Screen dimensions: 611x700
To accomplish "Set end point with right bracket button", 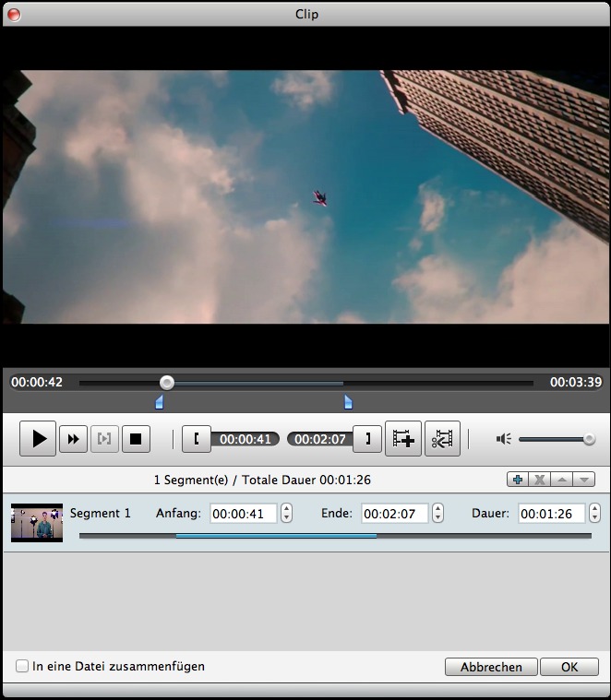I will 367,439.
